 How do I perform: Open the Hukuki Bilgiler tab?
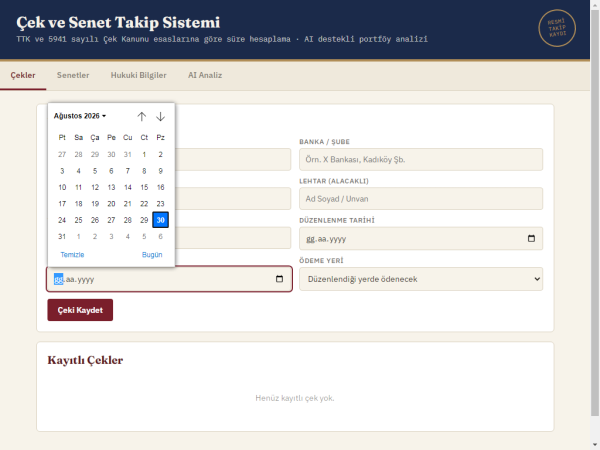(139, 75)
